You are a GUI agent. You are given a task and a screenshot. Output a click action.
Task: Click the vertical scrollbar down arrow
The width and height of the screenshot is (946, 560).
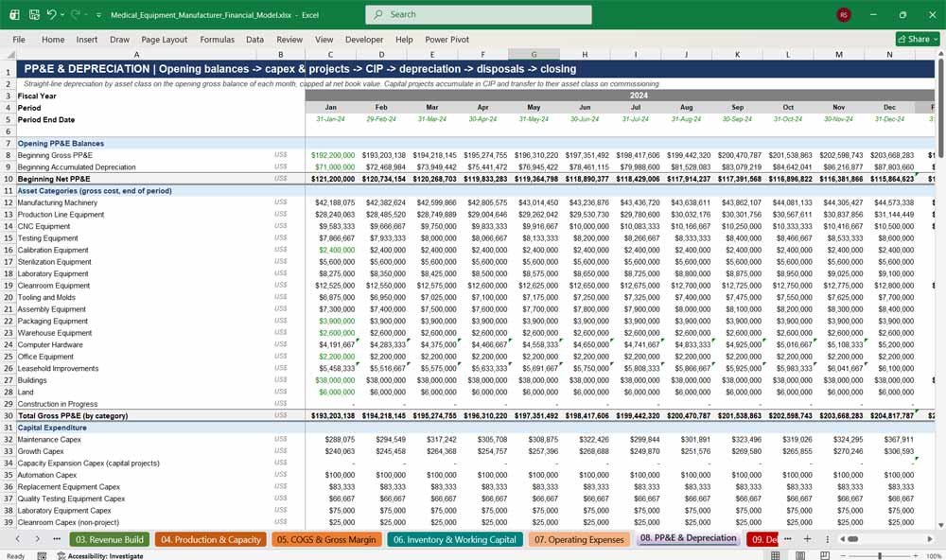click(940, 526)
